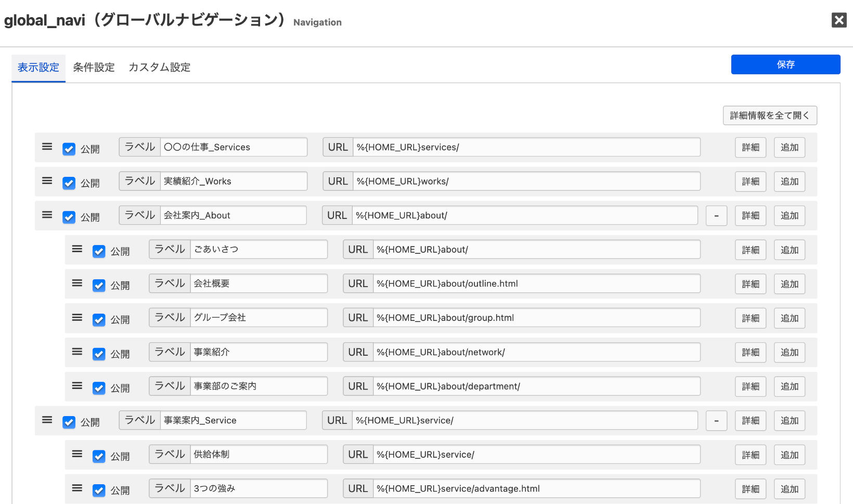The height and width of the screenshot is (504, 853).
Task: Toggle 公開 checkbox for 供給体制
Action: [x=99, y=457]
